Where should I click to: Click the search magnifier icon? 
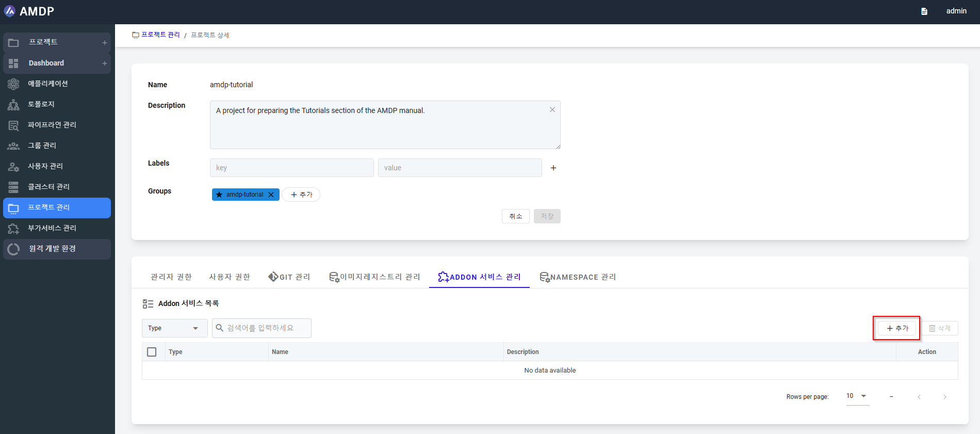coord(220,328)
